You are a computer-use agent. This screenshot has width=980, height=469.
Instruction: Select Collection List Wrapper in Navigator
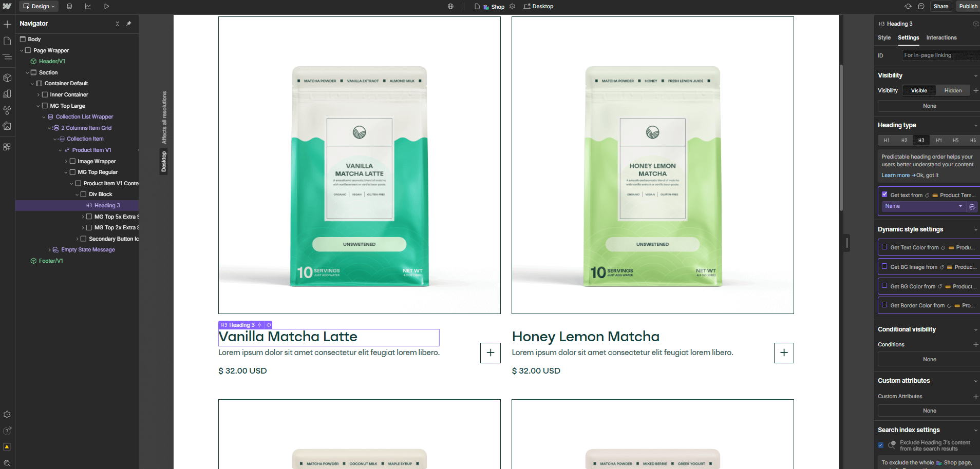84,117
